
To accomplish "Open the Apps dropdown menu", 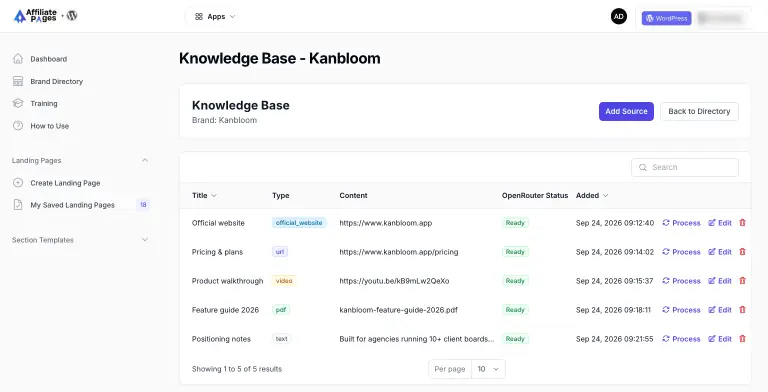I will (215, 17).
